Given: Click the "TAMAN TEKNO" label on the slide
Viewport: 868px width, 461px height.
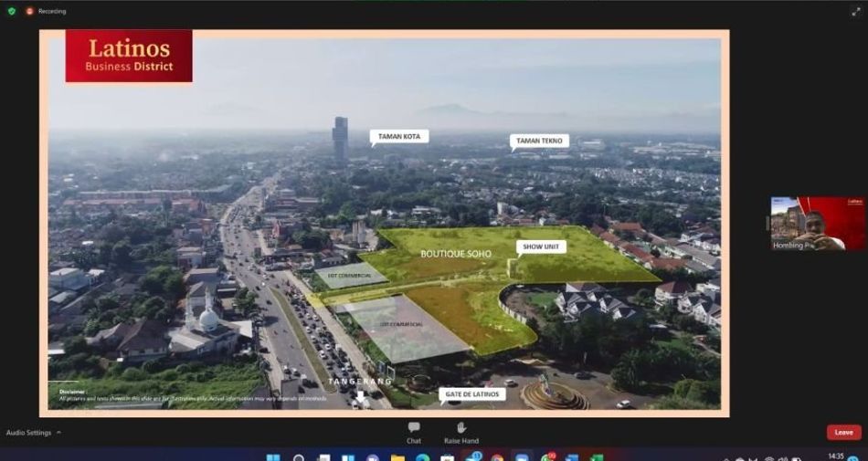Looking at the screenshot, I should point(539,141).
